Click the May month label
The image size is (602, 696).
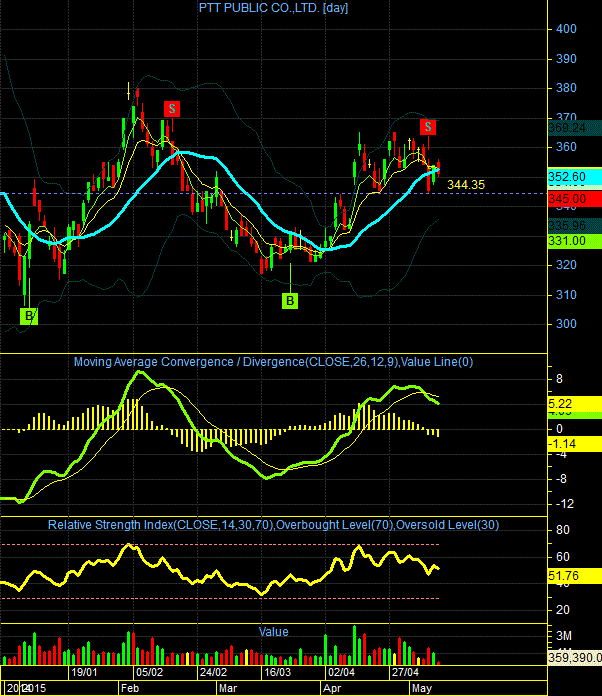point(422,688)
